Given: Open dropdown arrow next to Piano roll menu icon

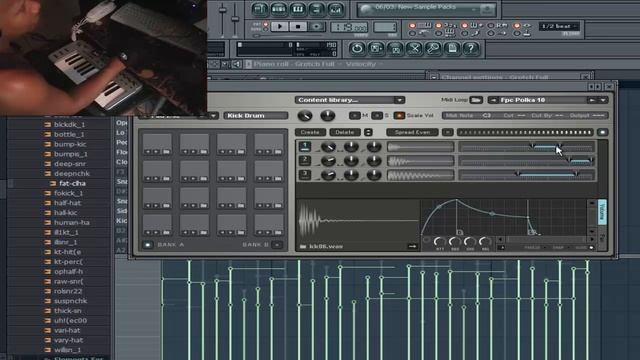Looking at the screenshot, I should point(225,64).
